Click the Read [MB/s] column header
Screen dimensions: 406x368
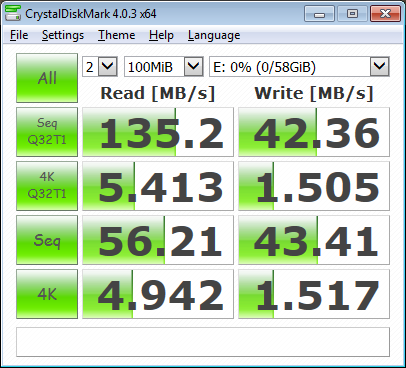pos(158,93)
